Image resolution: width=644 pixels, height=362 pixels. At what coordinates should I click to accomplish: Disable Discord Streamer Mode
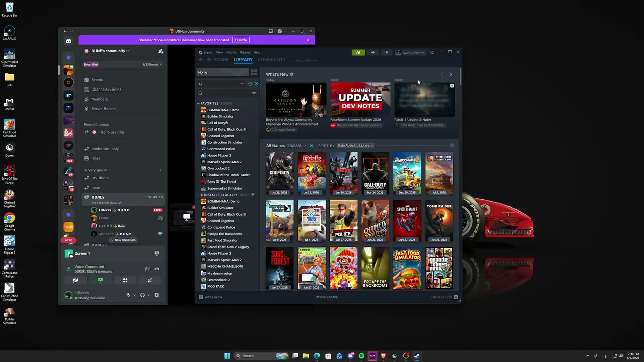click(x=241, y=40)
